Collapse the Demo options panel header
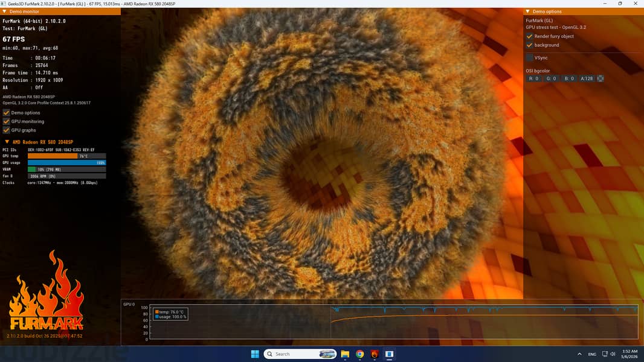Image resolution: width=644 pixels, height=362 pixels. click(528, 11)
